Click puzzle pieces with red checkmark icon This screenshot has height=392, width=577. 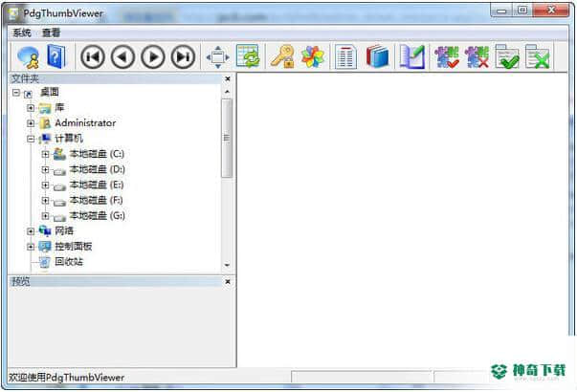[446, 57]
